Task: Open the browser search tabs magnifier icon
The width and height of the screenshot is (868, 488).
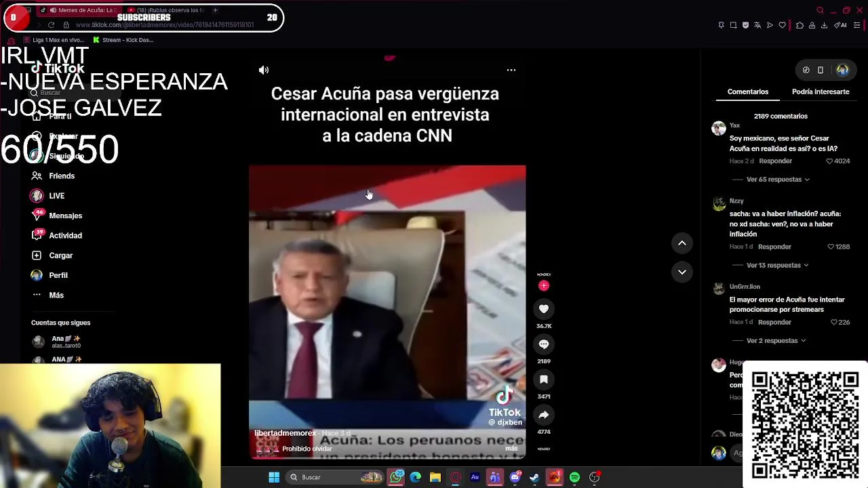Action: 820,10
